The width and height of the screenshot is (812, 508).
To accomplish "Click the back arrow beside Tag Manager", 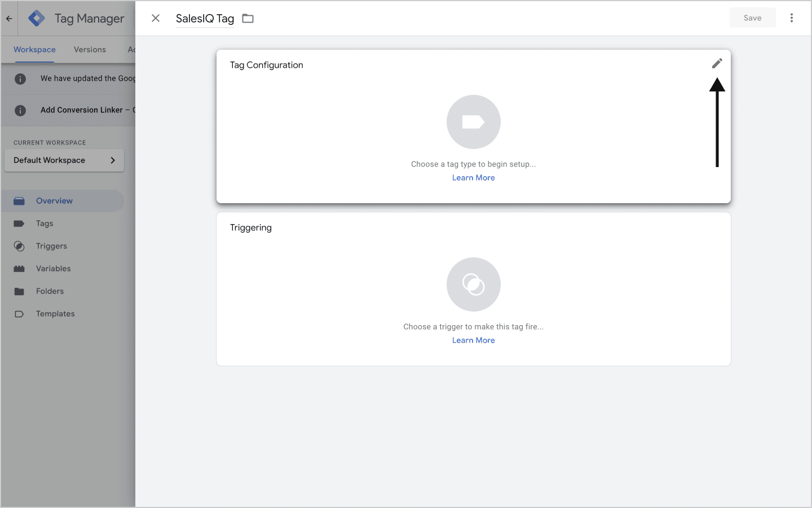I will click(9, 19).
